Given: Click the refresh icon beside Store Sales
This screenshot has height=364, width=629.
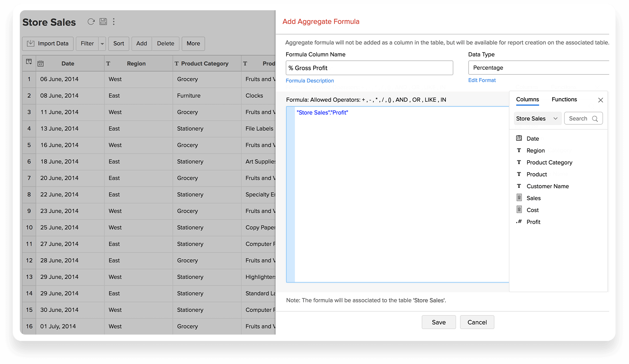Looking at the screenshot, I should 91,22.
